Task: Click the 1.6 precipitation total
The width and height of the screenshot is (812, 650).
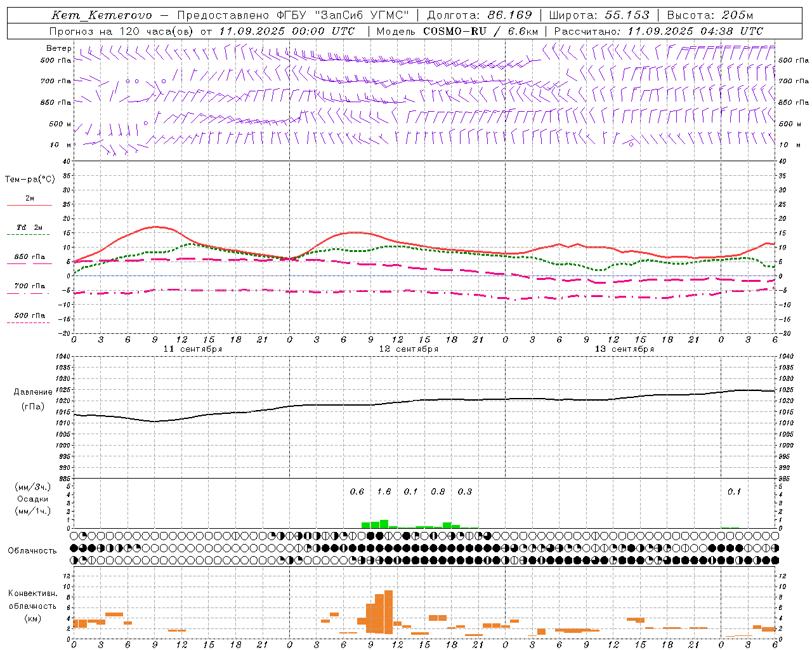Action: click(384, 491)
